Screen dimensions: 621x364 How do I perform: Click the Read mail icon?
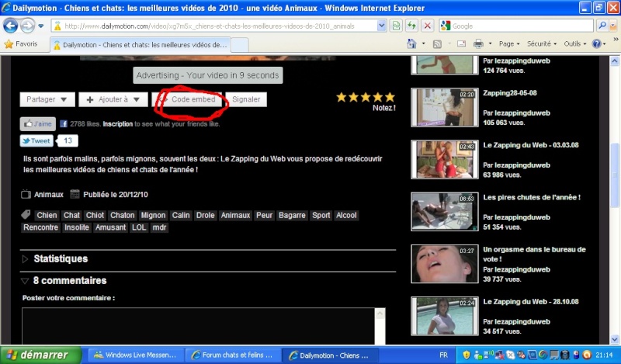[461, 43]
